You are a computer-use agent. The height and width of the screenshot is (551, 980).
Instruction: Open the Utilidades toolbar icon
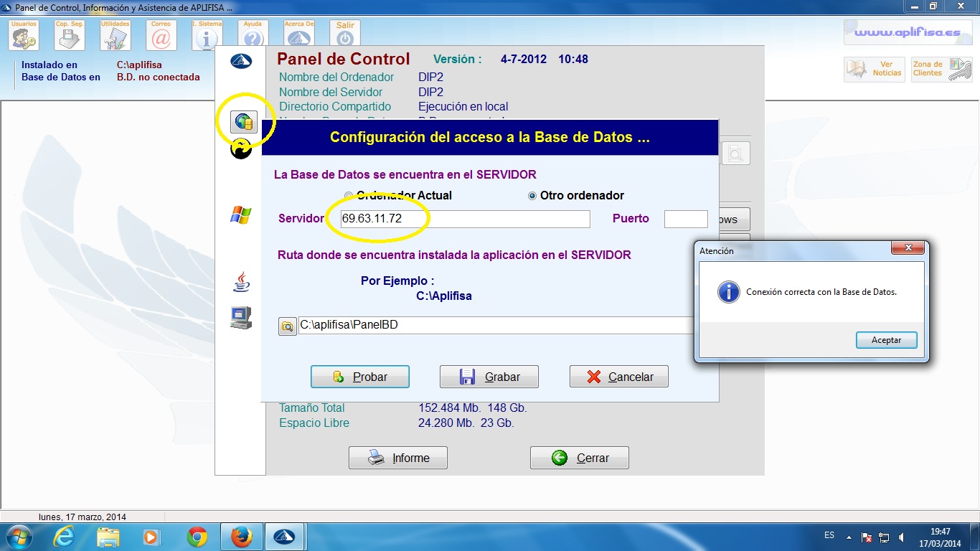click(116, 34)
